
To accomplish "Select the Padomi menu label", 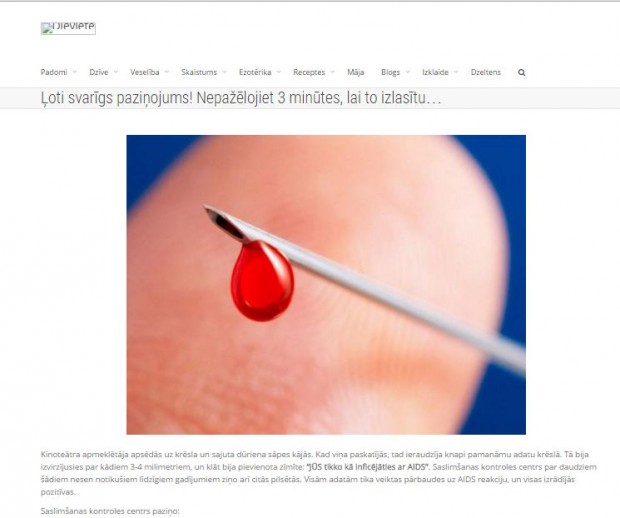I will (x=54, y=72).
